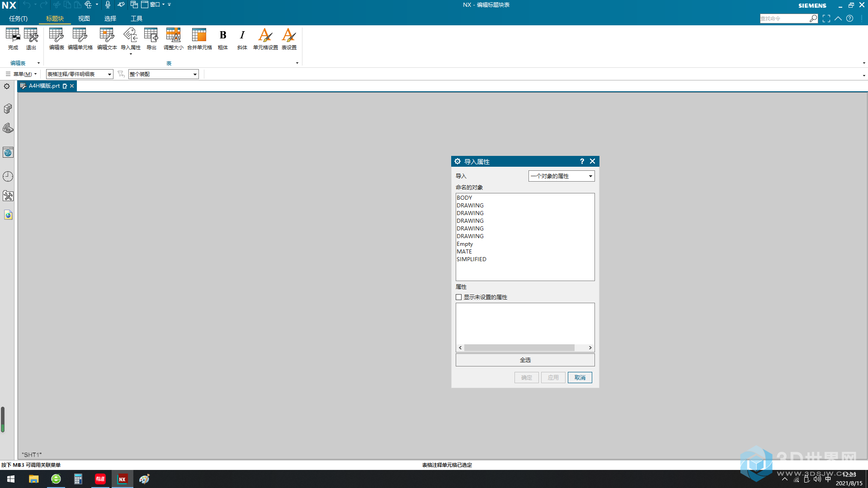The height and width of the screenshot is (488, 868).
Task: Click the 合并单元格 (Merge Cells) icon
Action: click(199, 39)
